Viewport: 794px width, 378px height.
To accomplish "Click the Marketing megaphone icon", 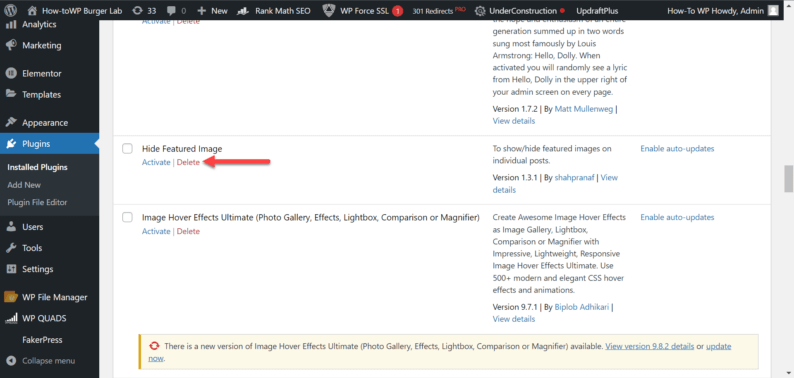I will [x=11, y=45].
